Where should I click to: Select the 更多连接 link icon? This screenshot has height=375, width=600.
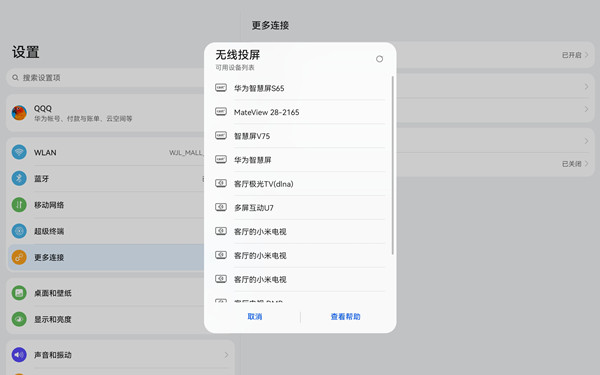pos(19,257)
